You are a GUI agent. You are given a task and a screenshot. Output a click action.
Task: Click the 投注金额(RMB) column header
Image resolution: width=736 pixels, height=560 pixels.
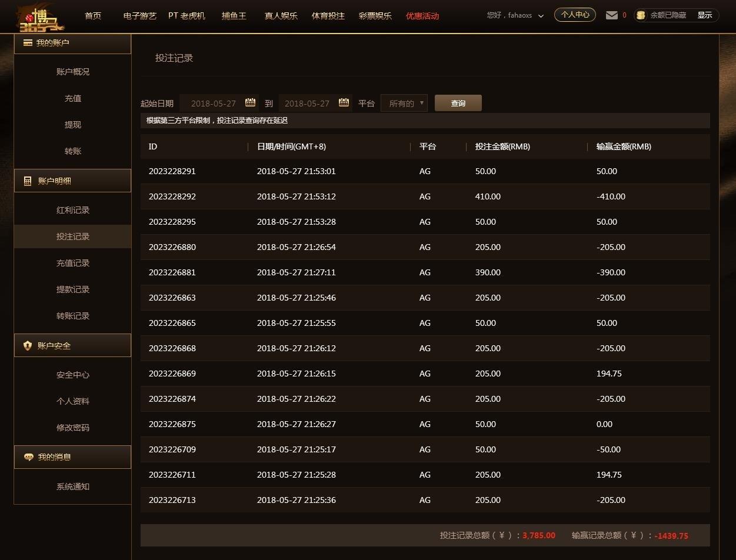502,146
